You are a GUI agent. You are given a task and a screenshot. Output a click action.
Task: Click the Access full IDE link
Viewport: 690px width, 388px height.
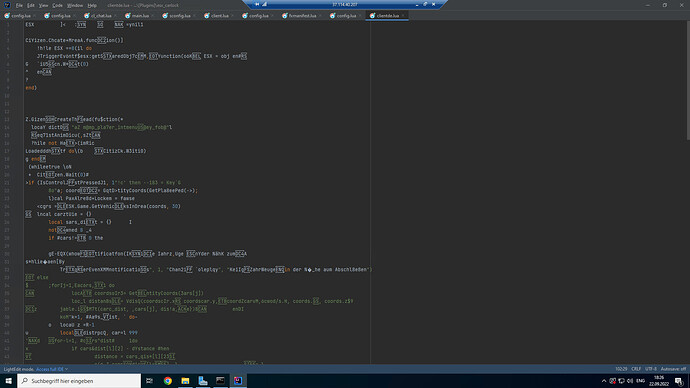click(x=50, y=369)
